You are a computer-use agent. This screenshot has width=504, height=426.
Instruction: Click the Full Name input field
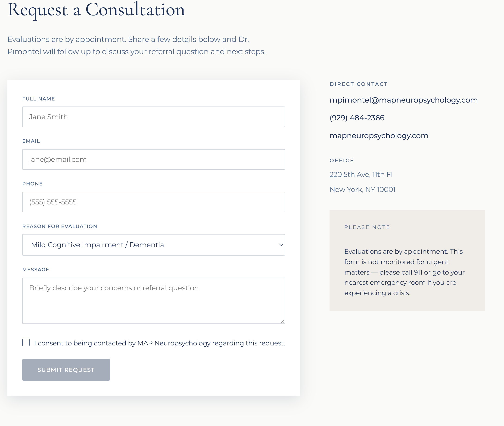coord(153,117)
